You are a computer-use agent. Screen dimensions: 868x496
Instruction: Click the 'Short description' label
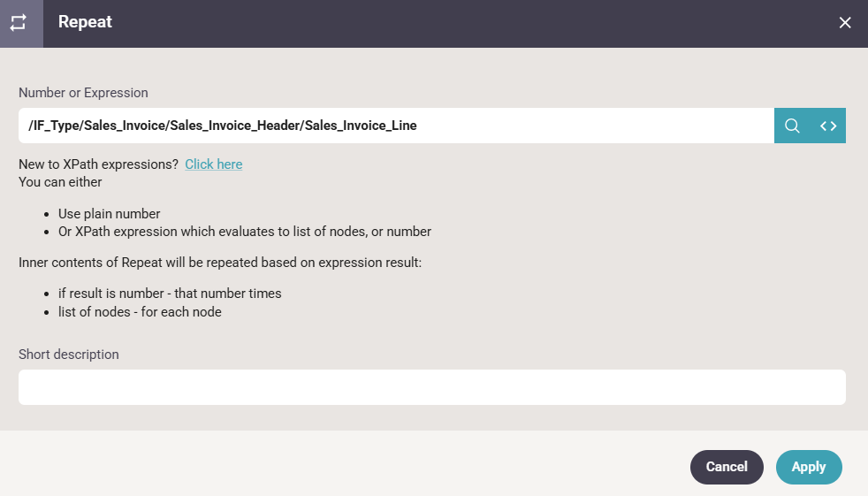[69, 355]
